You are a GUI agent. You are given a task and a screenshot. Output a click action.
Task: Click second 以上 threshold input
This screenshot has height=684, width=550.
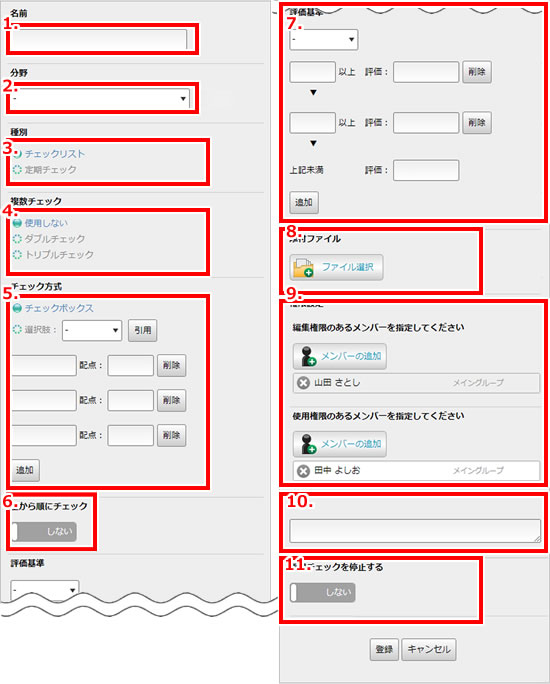pyautogui.click(x=312, y=123)
